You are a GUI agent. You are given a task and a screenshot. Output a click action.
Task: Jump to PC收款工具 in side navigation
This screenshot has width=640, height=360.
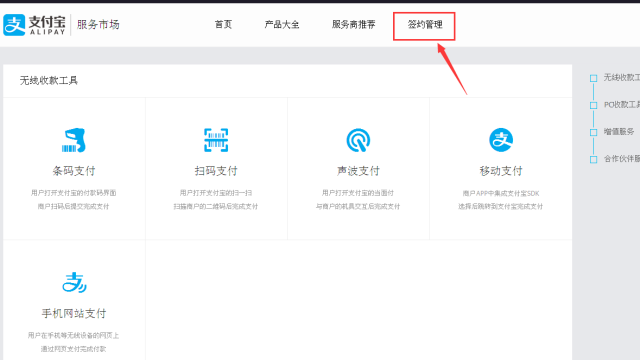[x=622, y=105]
